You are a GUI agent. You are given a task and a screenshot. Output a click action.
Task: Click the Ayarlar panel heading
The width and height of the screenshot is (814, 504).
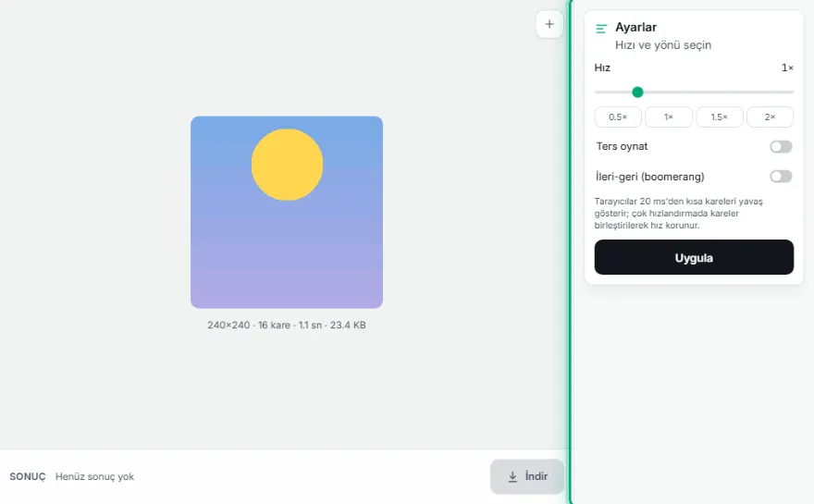636,27
